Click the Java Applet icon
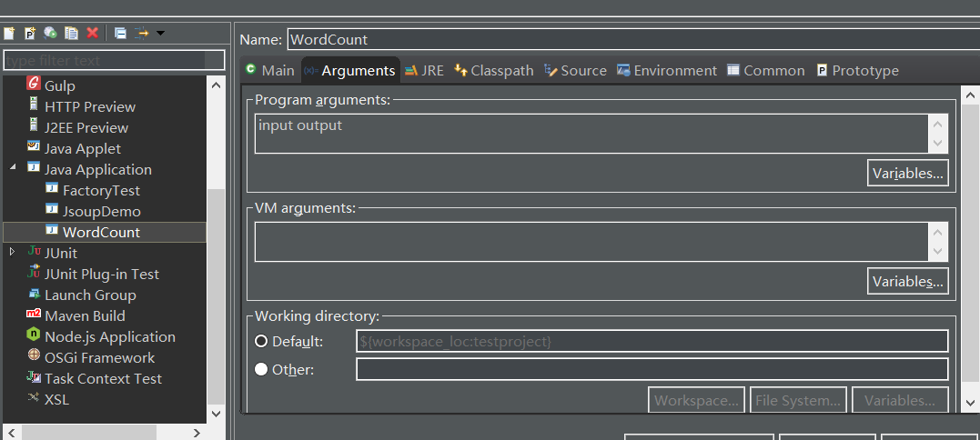 tap(34, 146)
